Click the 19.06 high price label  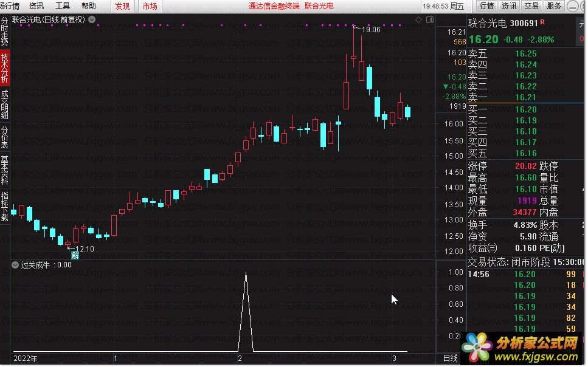pyautogui.click(x=371, y=30)
